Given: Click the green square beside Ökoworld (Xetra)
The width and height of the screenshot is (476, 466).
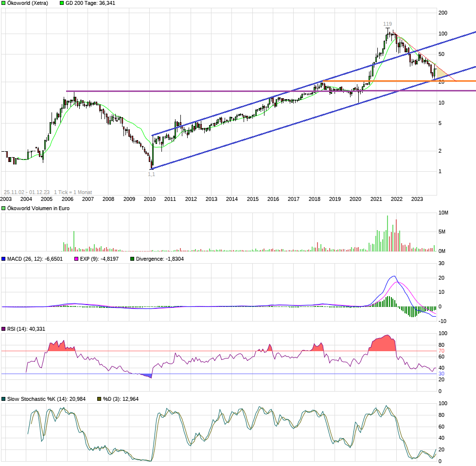Looking at the screenshot, I should (3, 3).
